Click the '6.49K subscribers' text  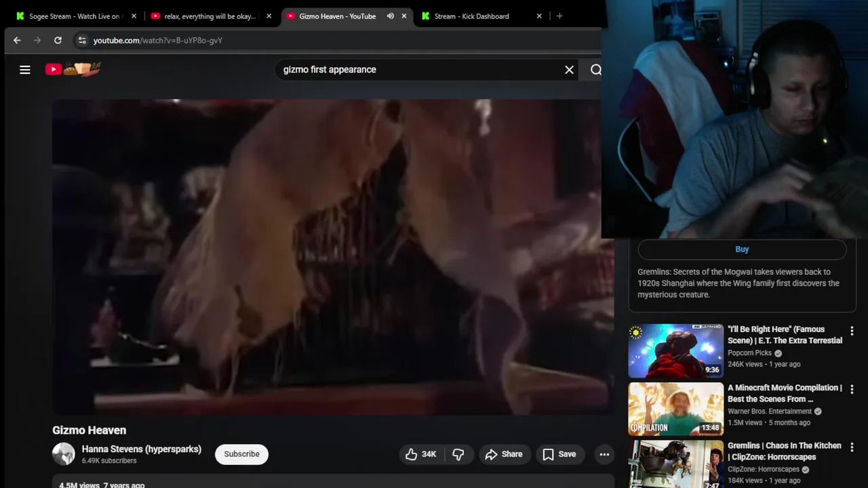point(109,461)
